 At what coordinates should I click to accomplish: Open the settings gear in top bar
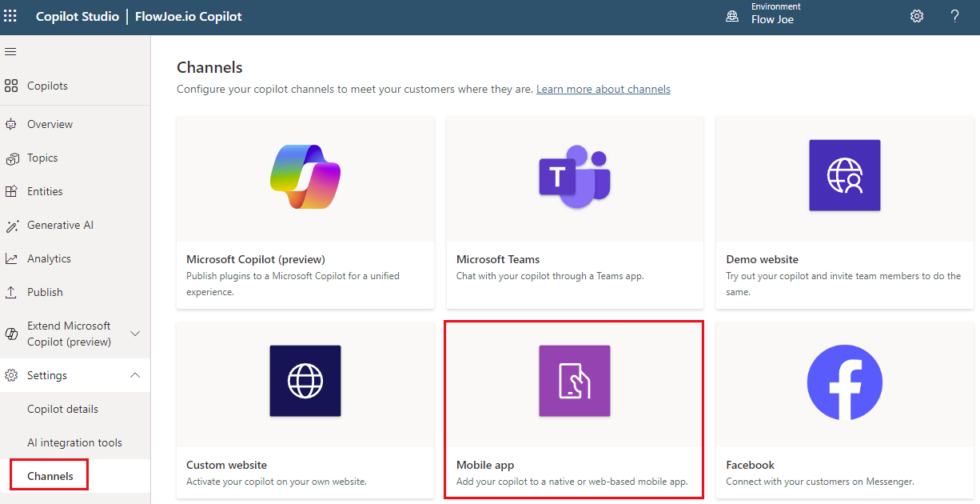(916, 15)
